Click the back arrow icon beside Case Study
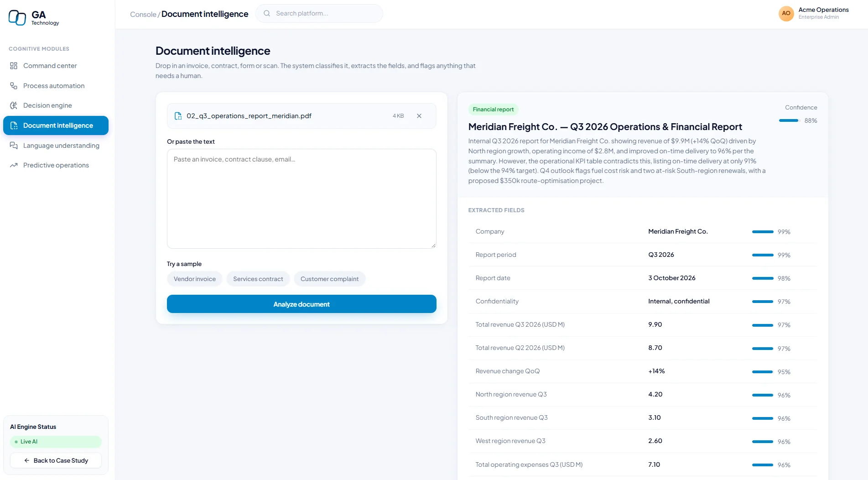This screenshot has width=868, height=480. click(27, 460)
